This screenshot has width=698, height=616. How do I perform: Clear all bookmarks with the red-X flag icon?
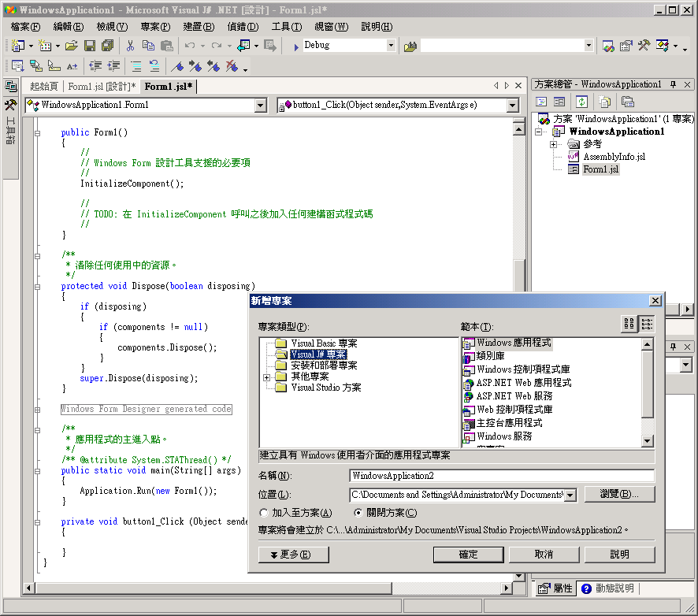(x=232, y=66)
